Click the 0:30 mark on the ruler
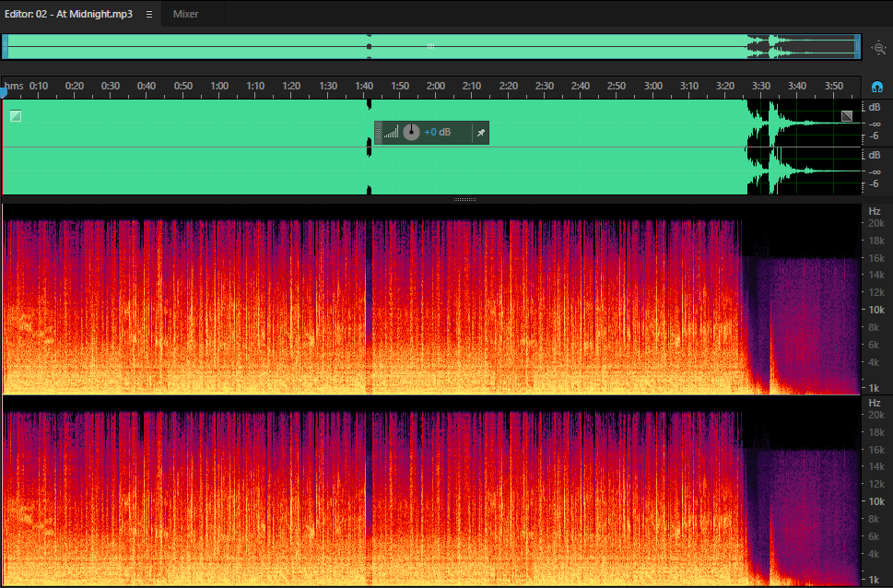 [111, 86]
